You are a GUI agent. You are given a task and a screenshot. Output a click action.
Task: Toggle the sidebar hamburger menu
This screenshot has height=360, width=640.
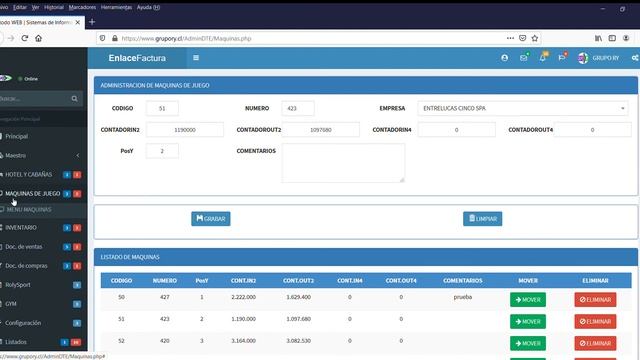[x=196, y=58]
